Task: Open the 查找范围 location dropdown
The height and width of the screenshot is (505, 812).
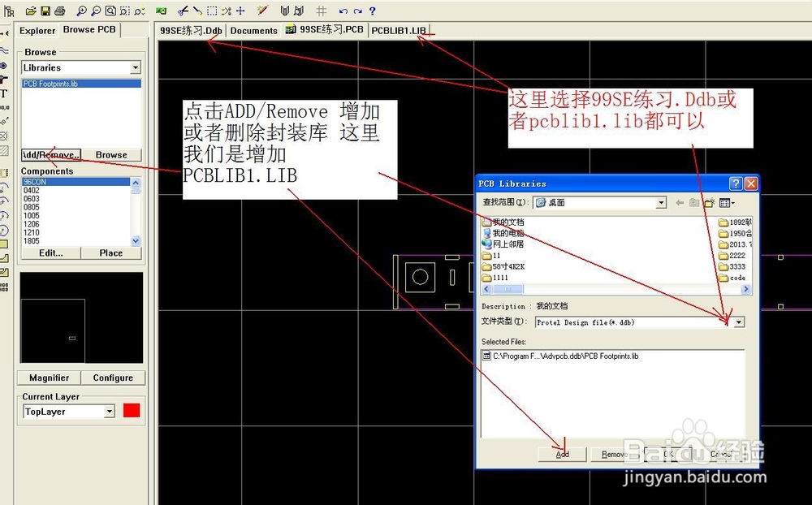Action: click(x=661, y=203)
